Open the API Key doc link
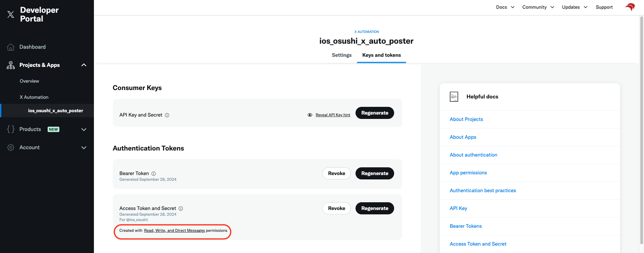Viewport: 644px width, 253px height. [x=458, y=208]
